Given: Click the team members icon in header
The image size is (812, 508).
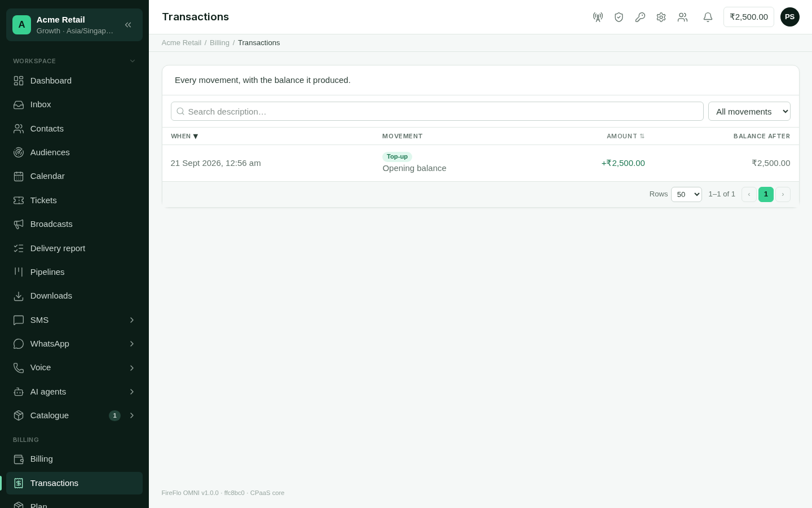Looking at the screenshot, I should 682,17.
